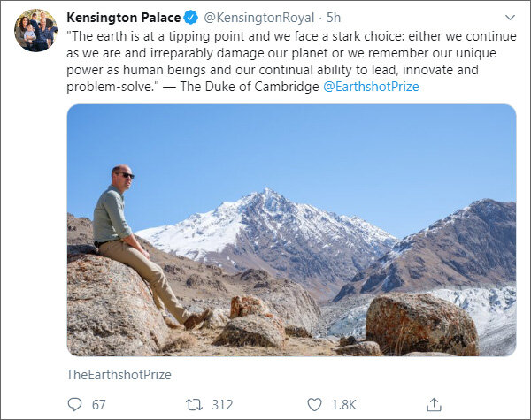Open the share tweet icon
Screen dimensions: 531x420
(434, 404)
